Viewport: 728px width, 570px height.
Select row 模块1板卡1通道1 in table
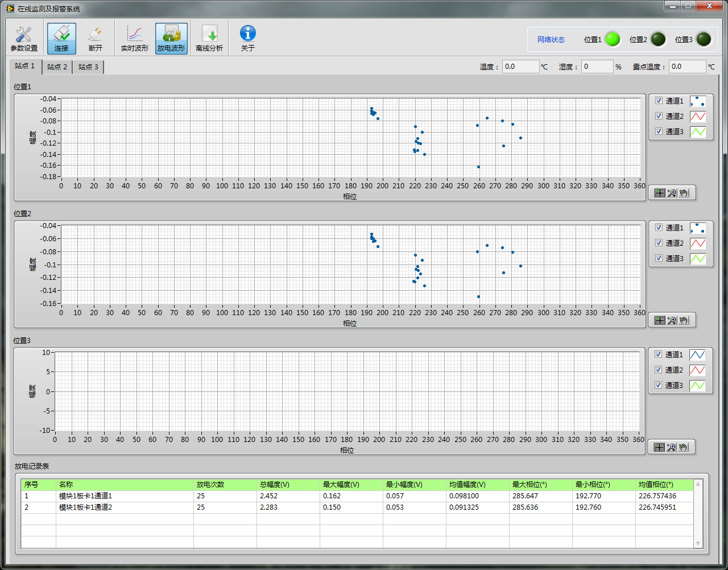point(357,496)
